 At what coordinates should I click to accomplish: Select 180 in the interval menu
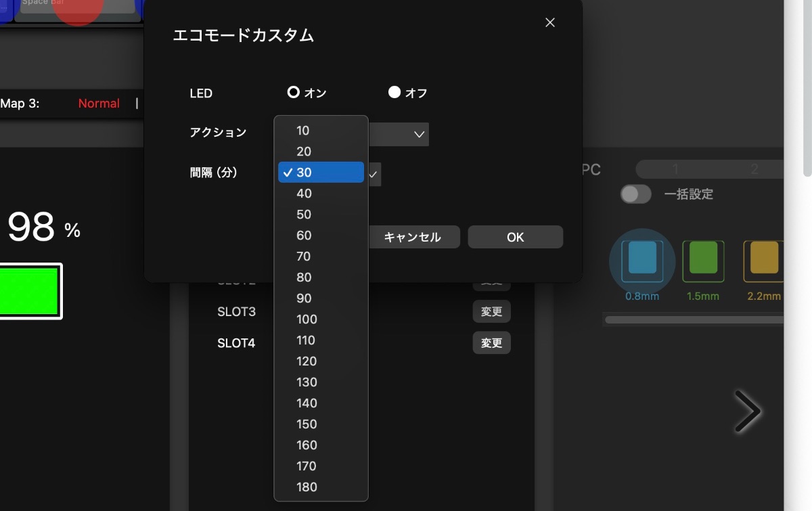(307, 487)
